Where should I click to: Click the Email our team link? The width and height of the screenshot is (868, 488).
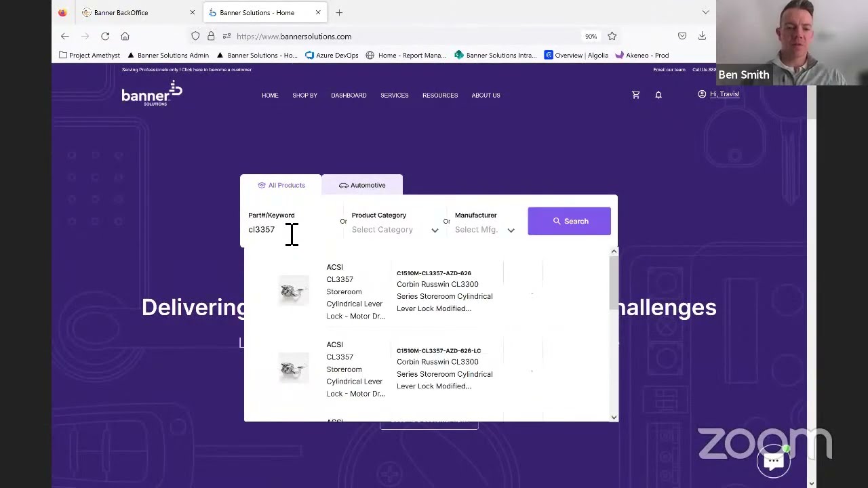coord(669,70)
